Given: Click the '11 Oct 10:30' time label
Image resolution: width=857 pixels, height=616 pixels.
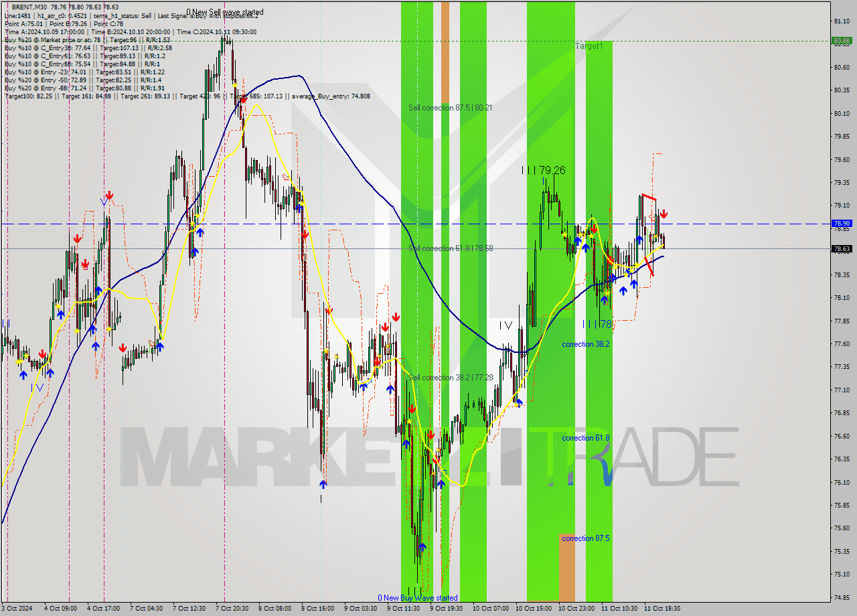Looking at the screenshot, I should (619, 609).
